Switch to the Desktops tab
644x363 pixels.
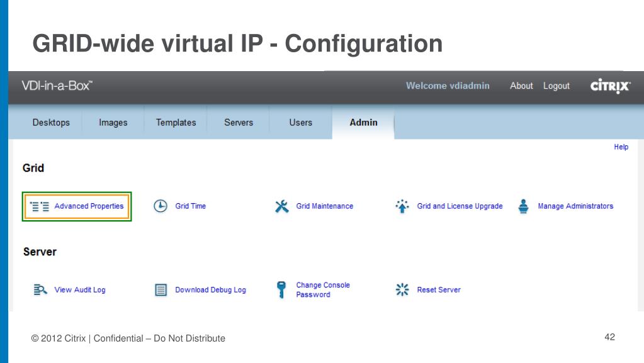[x=51, y=123]
